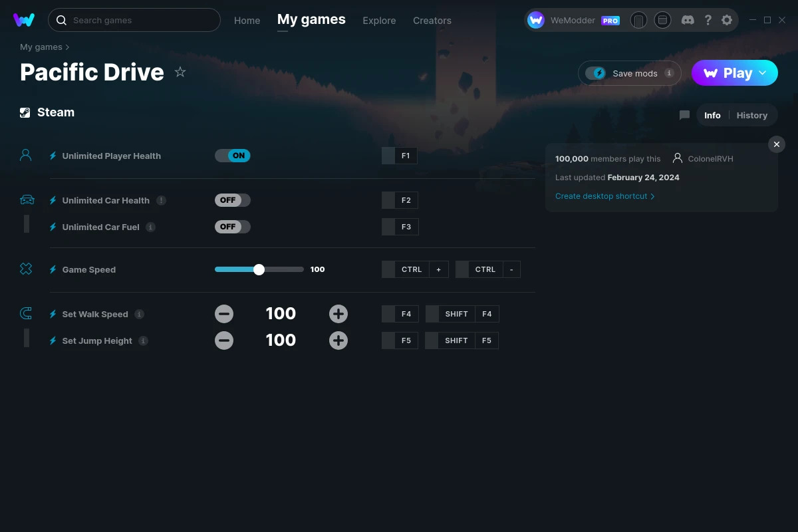The height and width of the screenshot is (532, 798).
Task: Click the WeMod logo icon
Action: pyautogui.click(x=24, y=20)
